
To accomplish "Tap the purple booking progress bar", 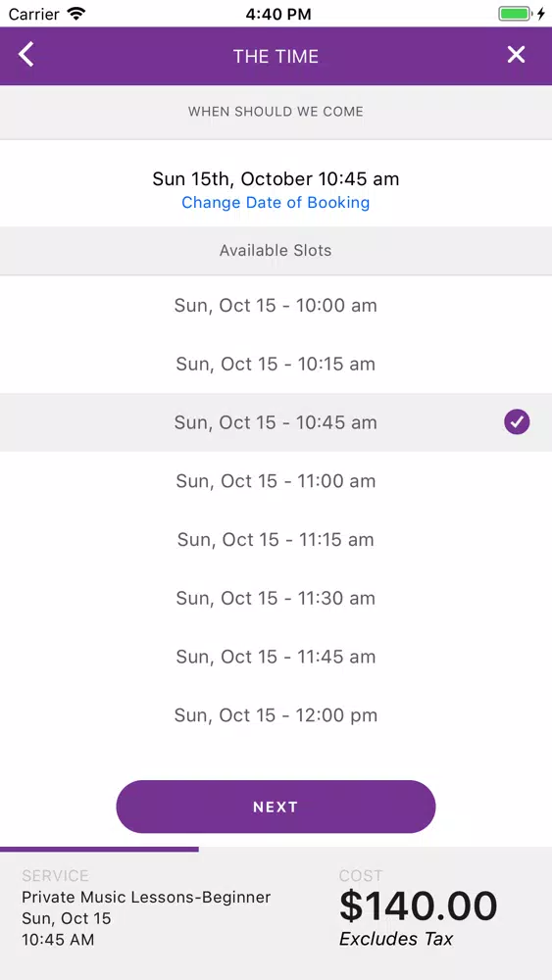I will coord(99,850).
